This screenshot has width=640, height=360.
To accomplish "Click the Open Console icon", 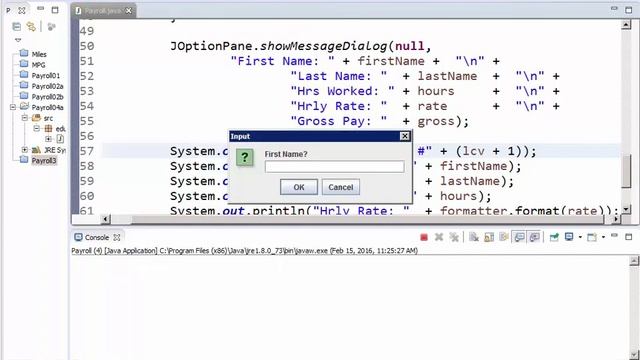I will 591,237.
